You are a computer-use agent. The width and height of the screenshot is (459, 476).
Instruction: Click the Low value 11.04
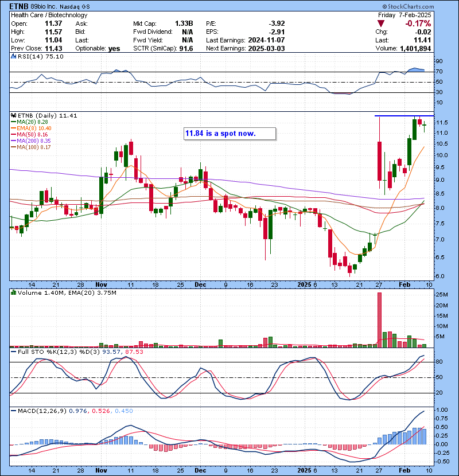pos(53,40)
